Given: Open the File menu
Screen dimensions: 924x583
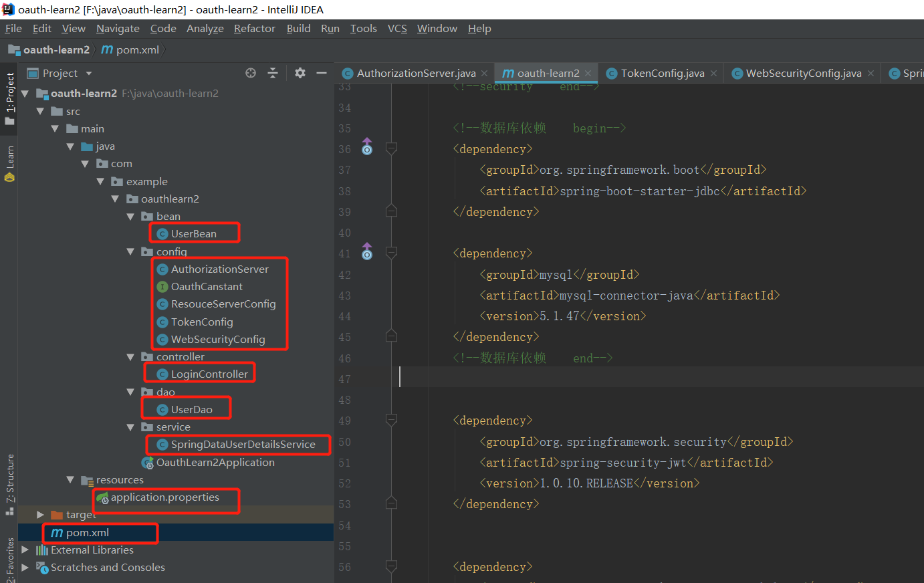Looking at the screenshot, I should [x=13, y=28].
